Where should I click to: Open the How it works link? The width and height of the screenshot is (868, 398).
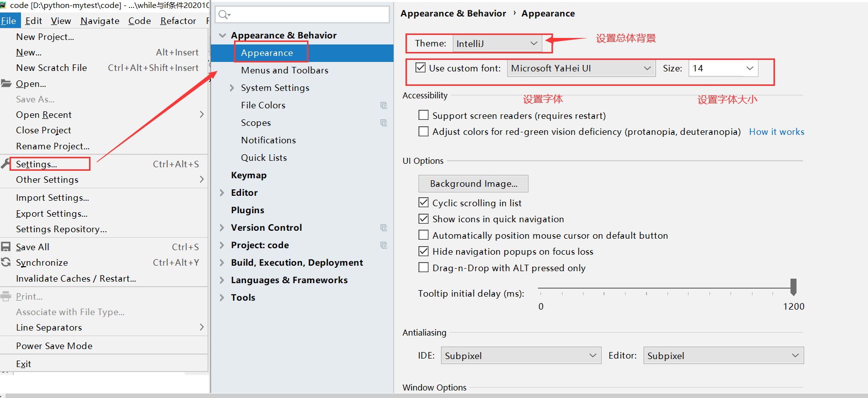coord(776,132)
